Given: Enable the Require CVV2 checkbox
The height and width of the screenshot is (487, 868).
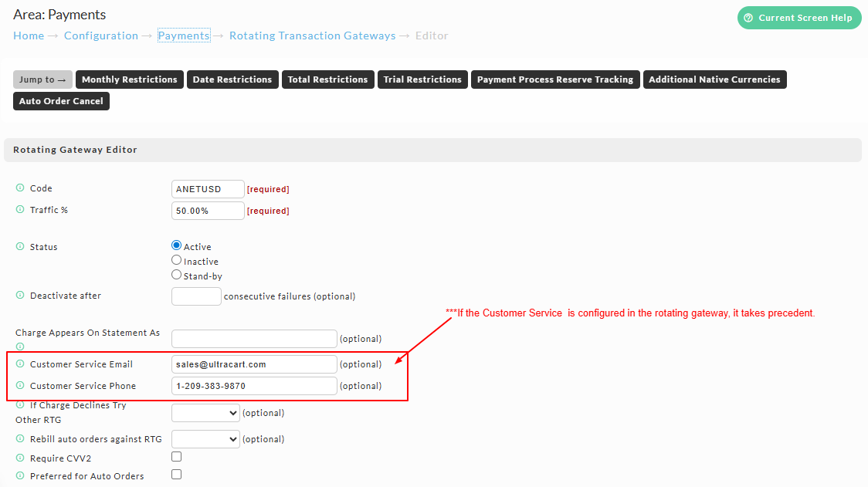Looking at the screenshot, I should click(x=177, y=457).
